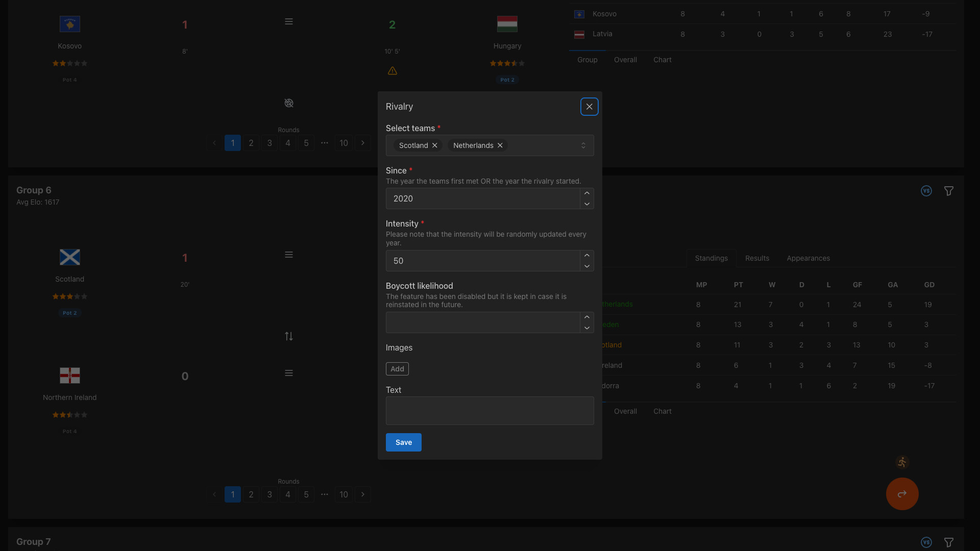This screenshot has width=980, height=551.
Task: Remove Netherlands from the selected teams
Action: tap(500, 145)
